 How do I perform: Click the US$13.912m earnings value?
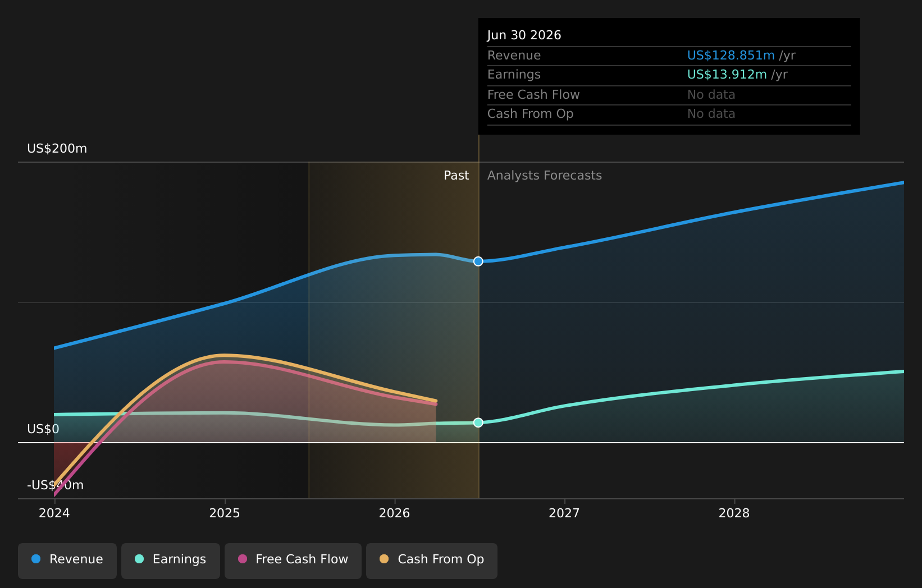(x=727, y=75)
